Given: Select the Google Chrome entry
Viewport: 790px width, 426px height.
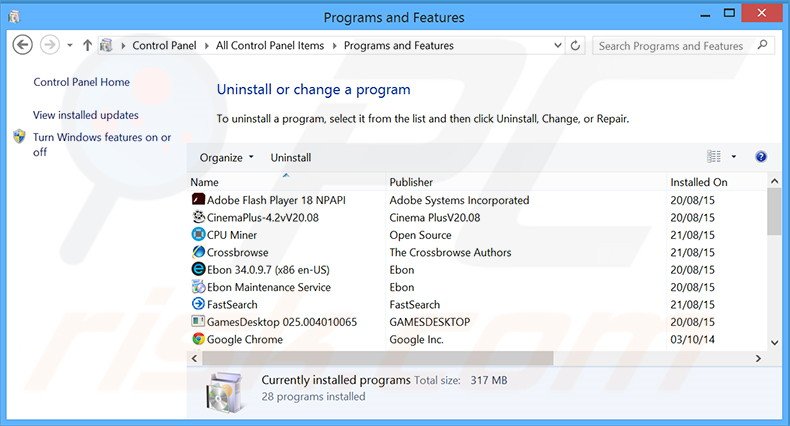Looking at the screenshot, I should point(245,339).
